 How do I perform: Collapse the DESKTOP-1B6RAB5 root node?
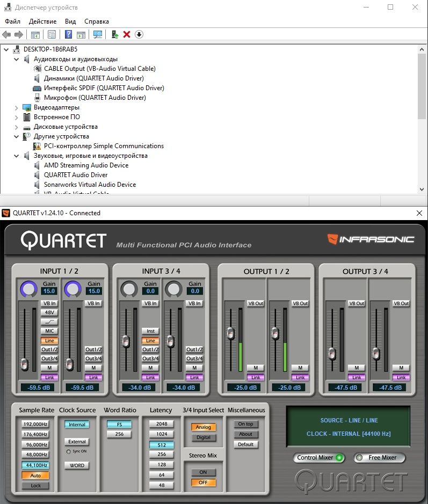click(x=6, y=49)
